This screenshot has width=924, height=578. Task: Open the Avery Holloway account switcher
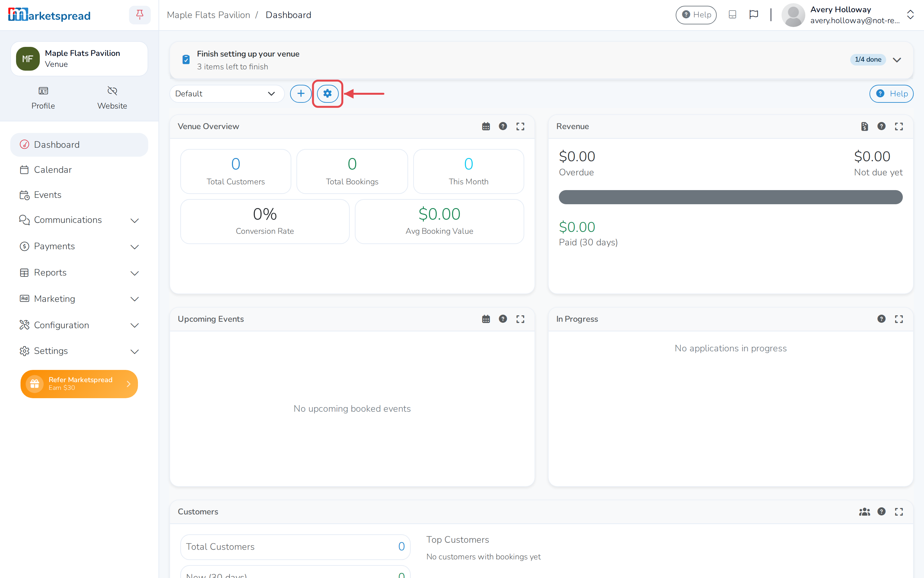coord(848,15)
